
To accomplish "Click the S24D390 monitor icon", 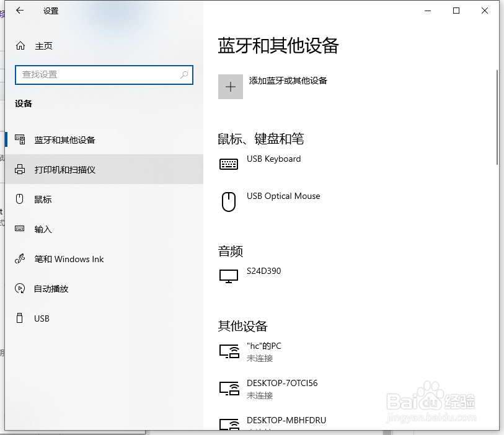I will point(229,276).
